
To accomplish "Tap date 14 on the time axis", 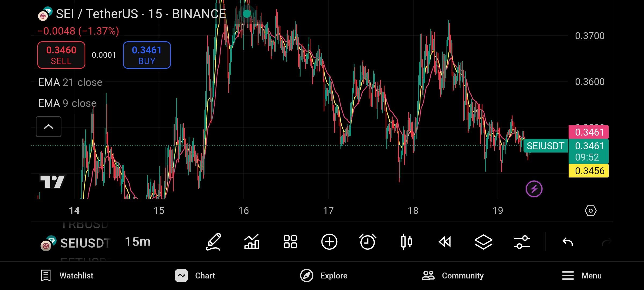I will pyautogui.click(x=74, y=211).
